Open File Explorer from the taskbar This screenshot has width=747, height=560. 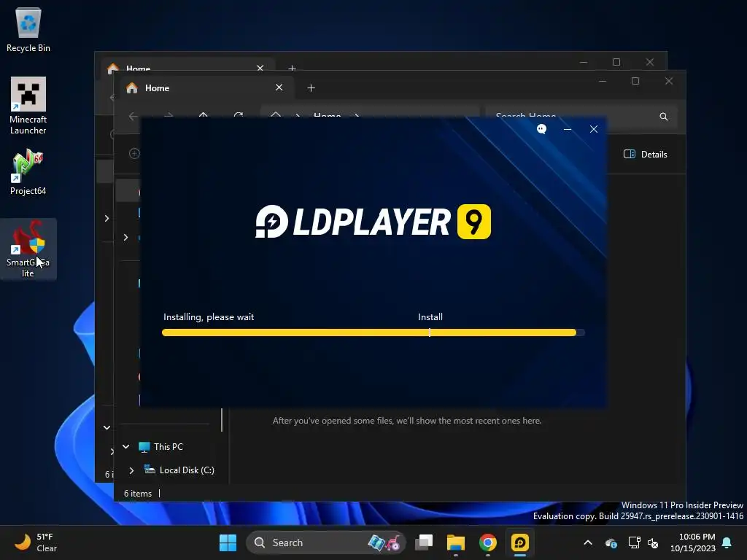coord(455,542)
